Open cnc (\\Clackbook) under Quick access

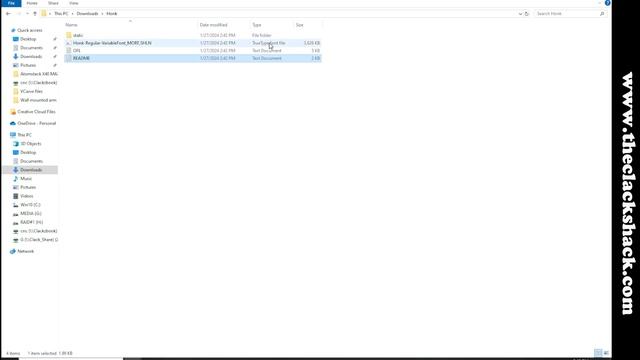tap(38, 82)
